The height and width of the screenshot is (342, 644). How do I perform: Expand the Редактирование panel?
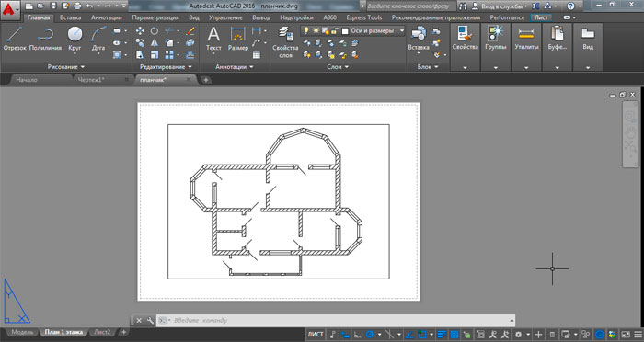pos(166,66)
